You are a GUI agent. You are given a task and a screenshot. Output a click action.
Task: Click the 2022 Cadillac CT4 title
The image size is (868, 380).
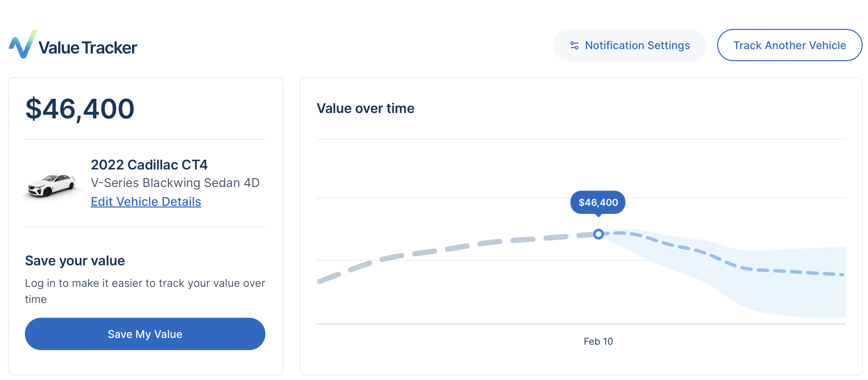coord(149,164)
